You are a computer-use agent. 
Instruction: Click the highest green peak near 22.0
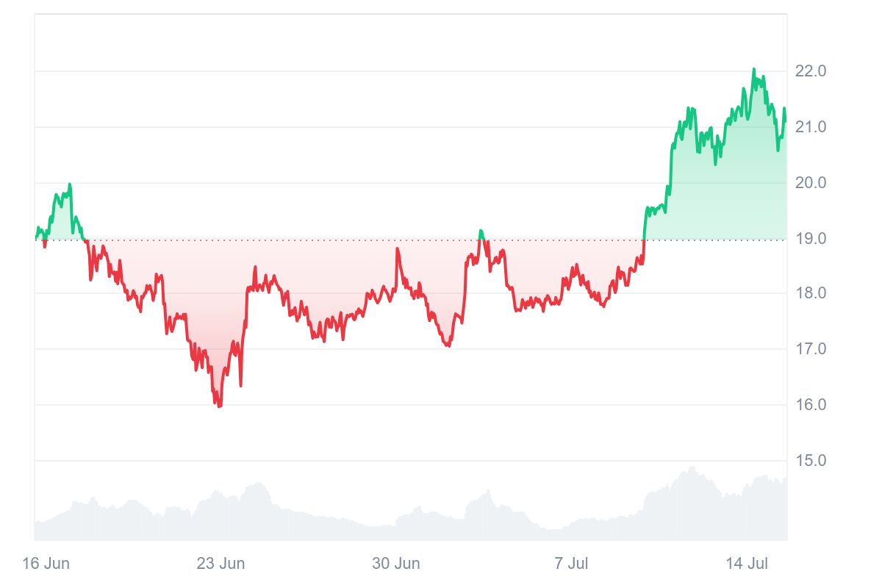pyautogui.click(x=753, y=70)
